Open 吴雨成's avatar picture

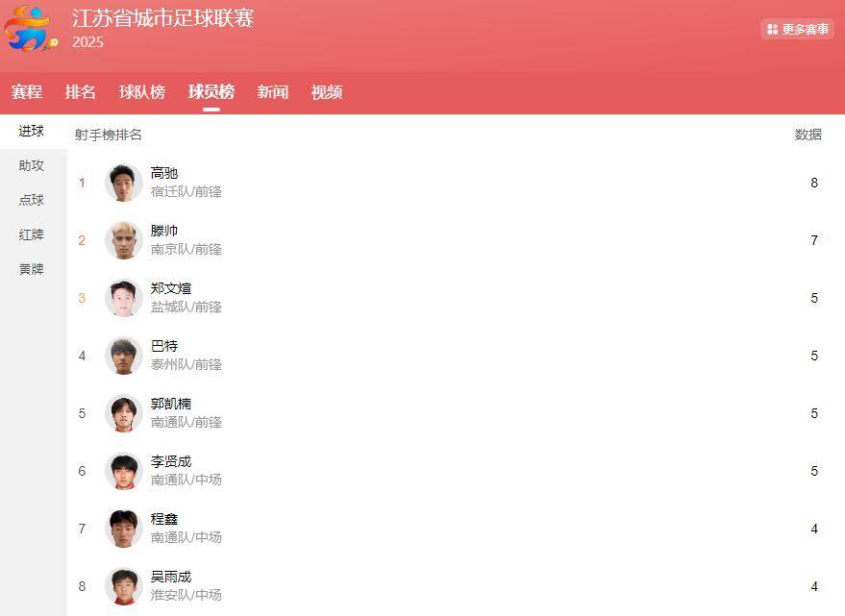tap(123, 586)
